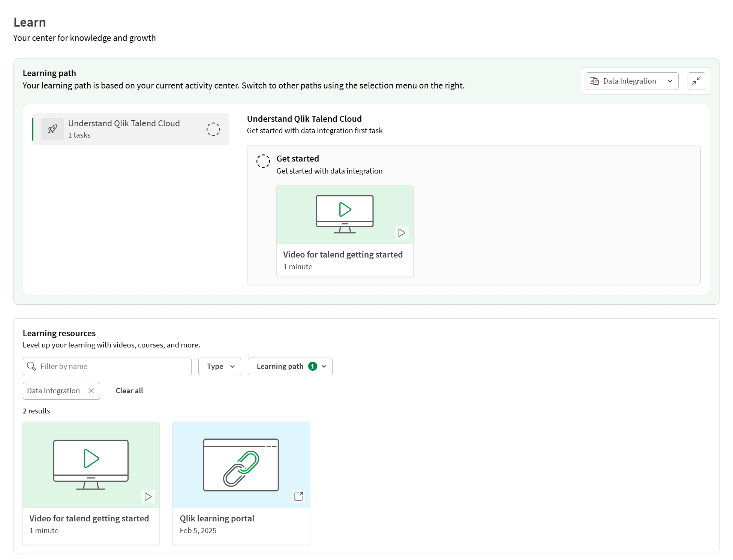Select the Understand Qlik Talend Cloud task card

[130, 129]
